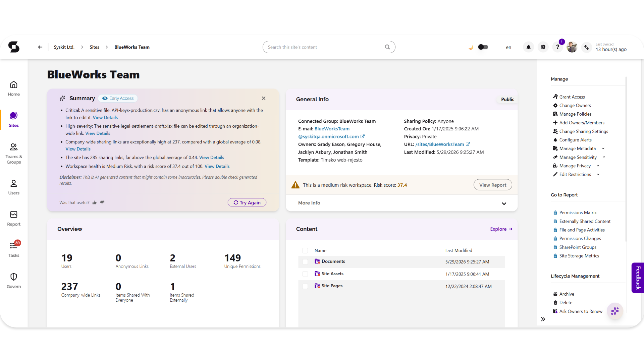Image resolution: width=644 pixels, height=362 pixels.
Task: Select Change Sharing Settings action
Action: 581,131
